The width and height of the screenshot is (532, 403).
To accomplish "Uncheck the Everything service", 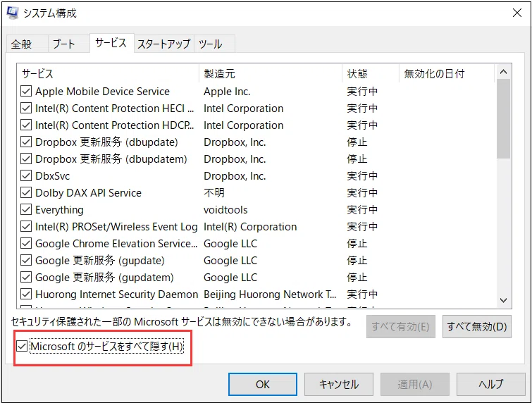I will pyautogui.click(x=26, y=210).
